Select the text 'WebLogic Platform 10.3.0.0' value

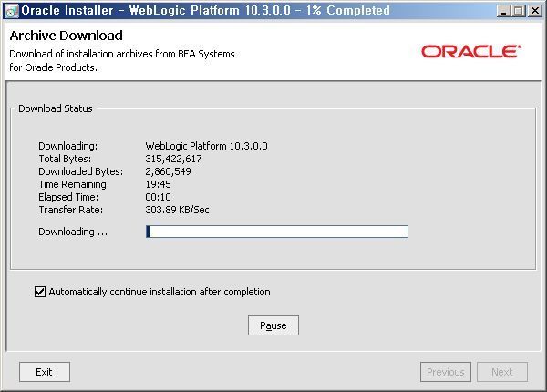pyautogui.click(x=207, y=146)
